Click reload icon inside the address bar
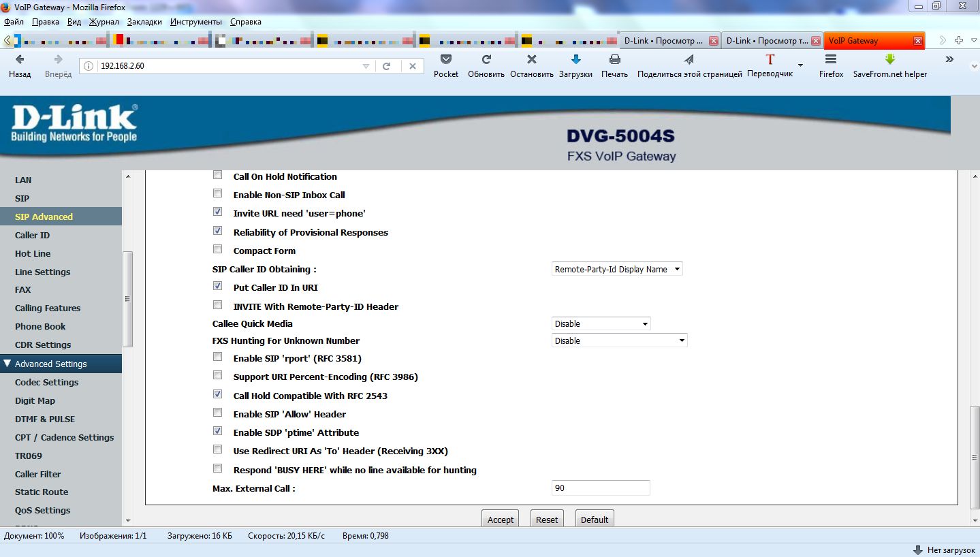This screenshot has width=980, height=557. [x=386, y=66]
